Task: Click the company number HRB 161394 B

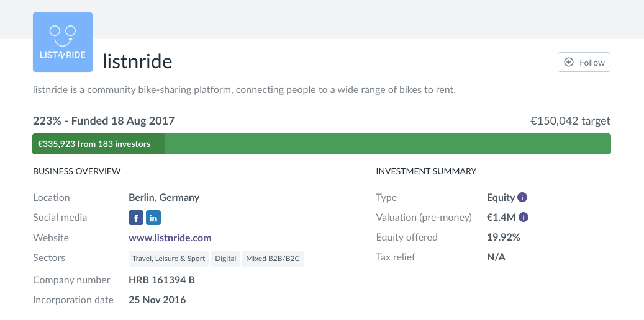Action: 161,280
